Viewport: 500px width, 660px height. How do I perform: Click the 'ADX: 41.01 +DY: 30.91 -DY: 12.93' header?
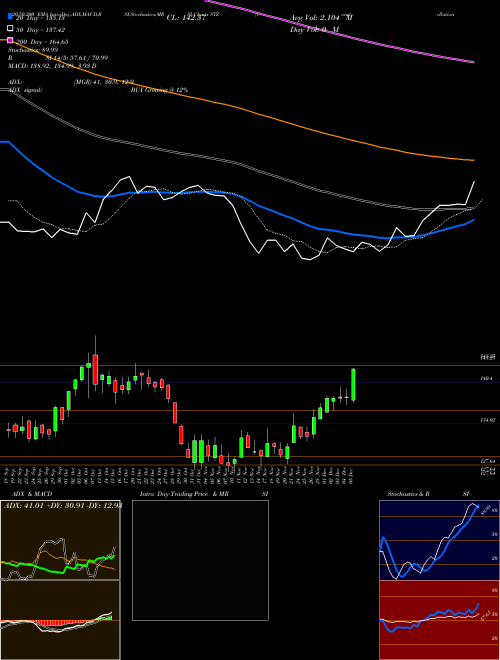coord(63,505)
